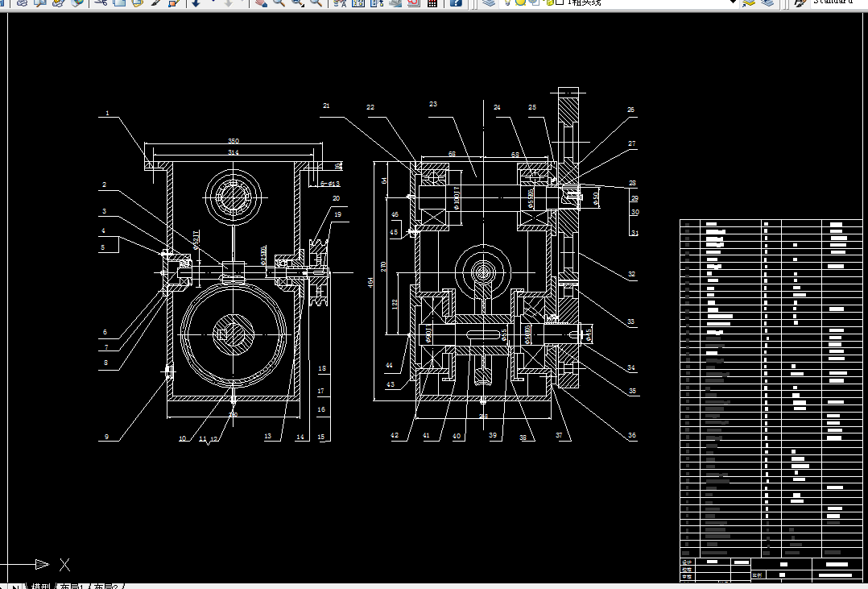
Task: Select part balloon number 32
Action: 631,274
